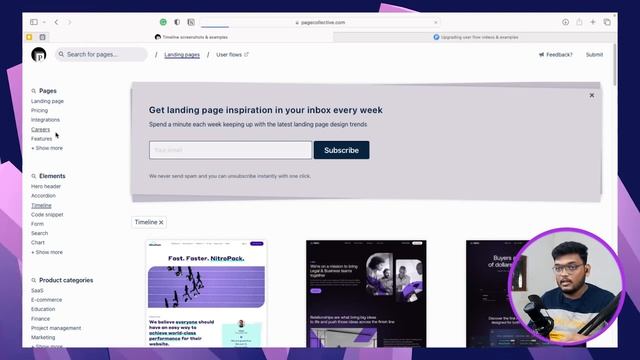The image size is (640, 360).
Task: Select the Project management category filter
Action: (x=56, y=328)
